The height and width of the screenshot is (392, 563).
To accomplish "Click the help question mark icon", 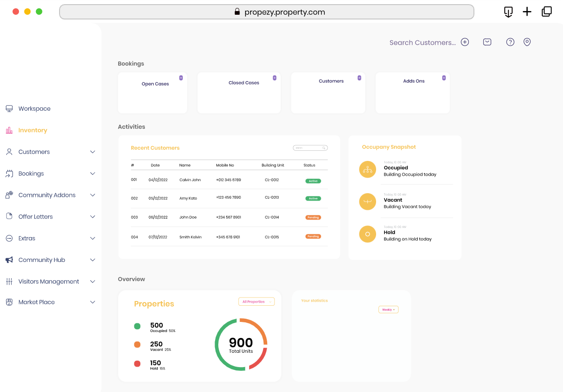I will point(510,42).
